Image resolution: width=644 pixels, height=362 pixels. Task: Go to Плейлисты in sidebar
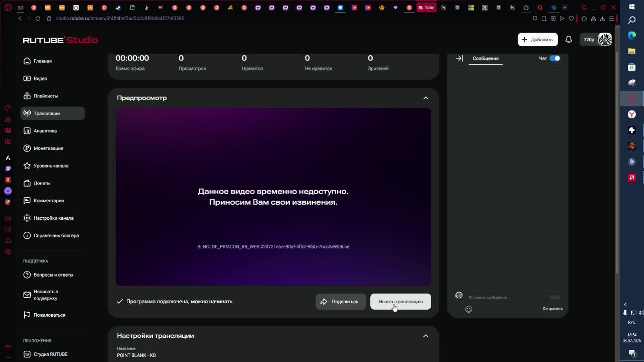click(52, 96)
